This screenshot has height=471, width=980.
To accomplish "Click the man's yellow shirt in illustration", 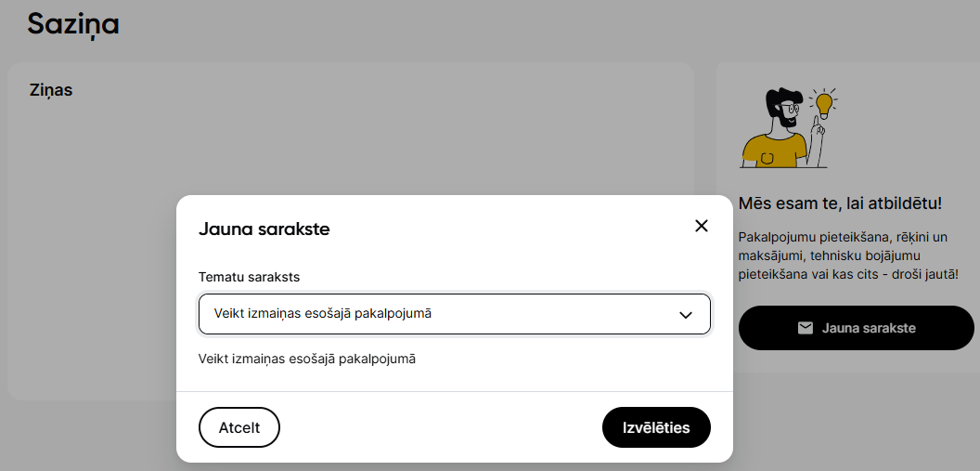I will tap(774, 150).
